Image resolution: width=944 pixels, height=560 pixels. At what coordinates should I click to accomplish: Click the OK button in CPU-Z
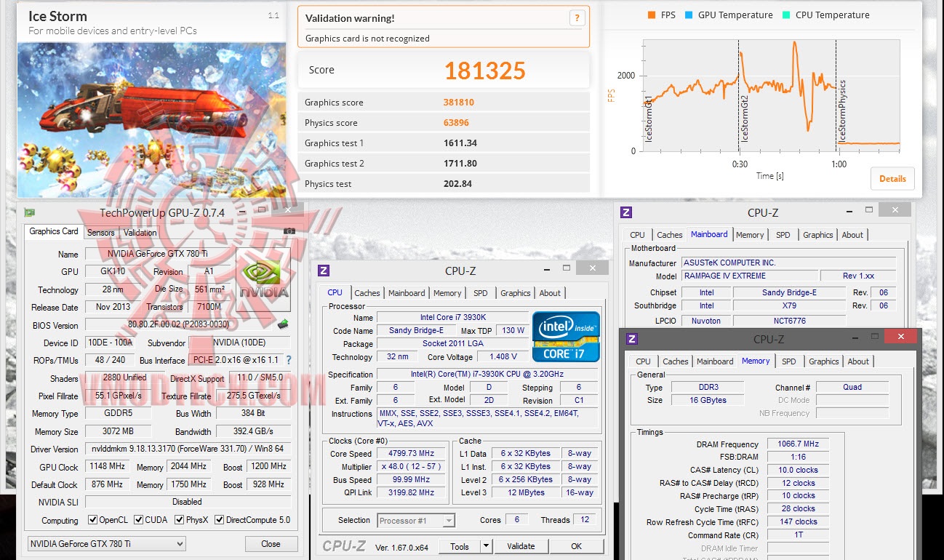click(x=576, y=546)
